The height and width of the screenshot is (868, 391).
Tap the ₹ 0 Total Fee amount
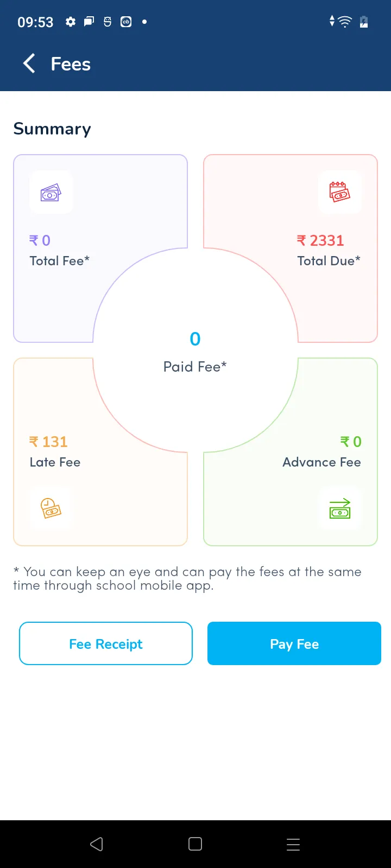point(40,240)
